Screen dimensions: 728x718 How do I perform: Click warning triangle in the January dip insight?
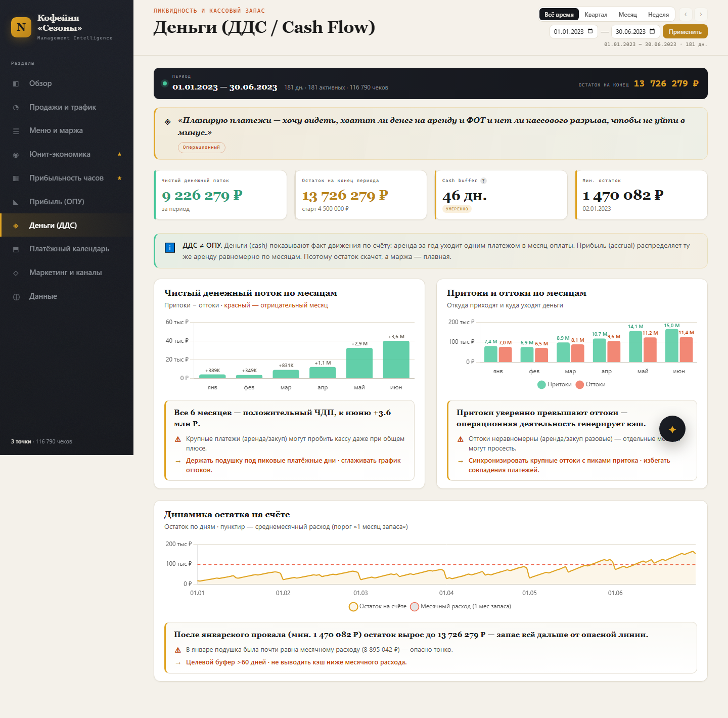pos(178,650)
